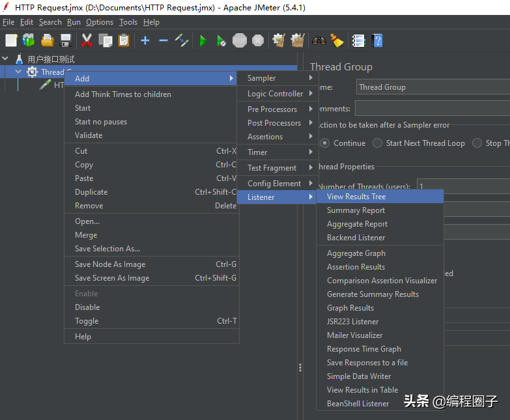The height and width of the screenshot is (420, 510).
Task: Click Disable in context menu
Action: [x=152, y=307]
